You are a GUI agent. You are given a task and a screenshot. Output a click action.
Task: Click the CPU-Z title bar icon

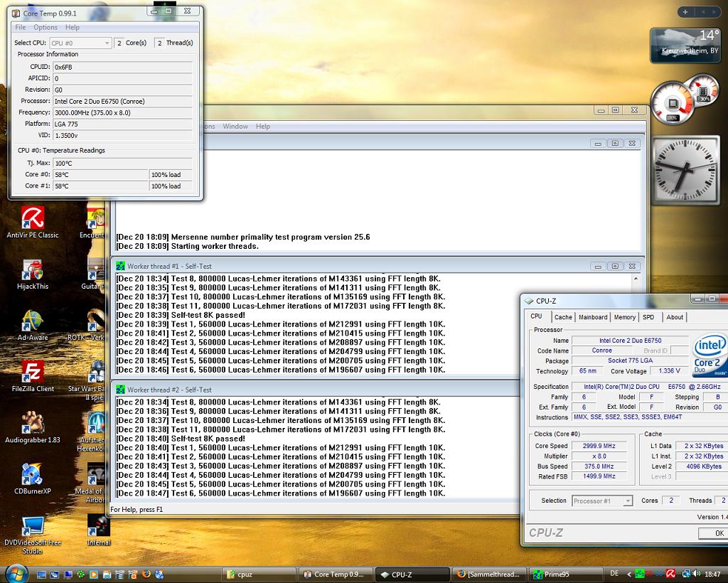point(529,301)
